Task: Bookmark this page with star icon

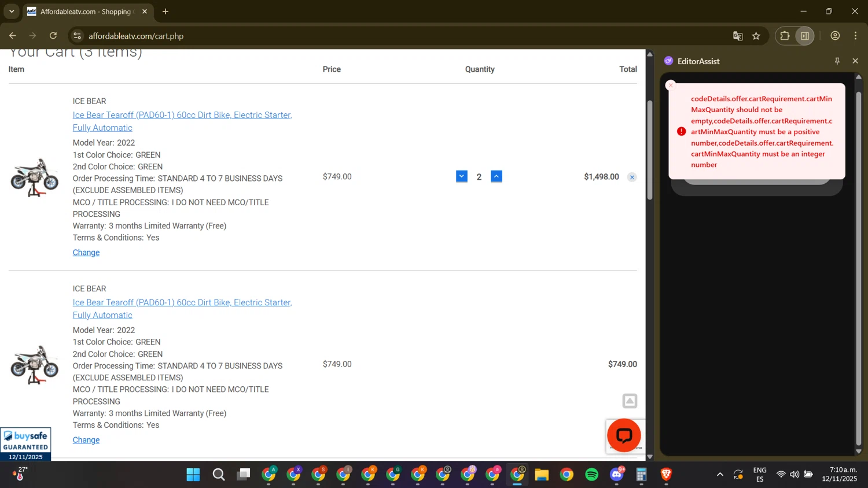Action: tap(756, 36)
